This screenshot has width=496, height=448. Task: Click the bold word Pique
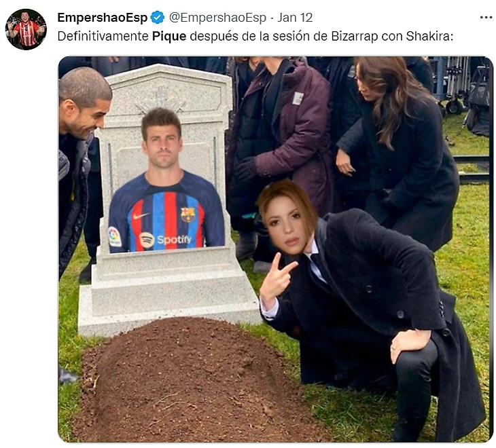click(x=169, y=37)
